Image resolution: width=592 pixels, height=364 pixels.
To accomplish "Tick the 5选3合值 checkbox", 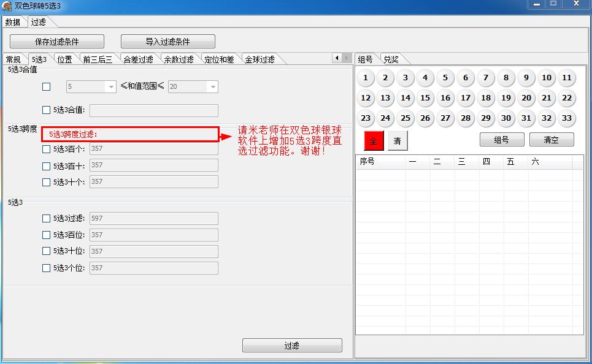I will [x=46, y=110].
